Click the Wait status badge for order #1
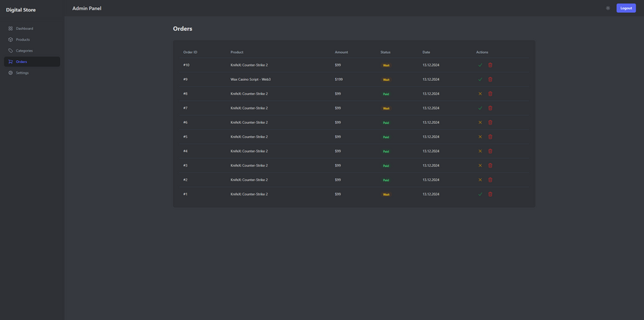This screenshot has width=644, height=320. click(386, 195)
